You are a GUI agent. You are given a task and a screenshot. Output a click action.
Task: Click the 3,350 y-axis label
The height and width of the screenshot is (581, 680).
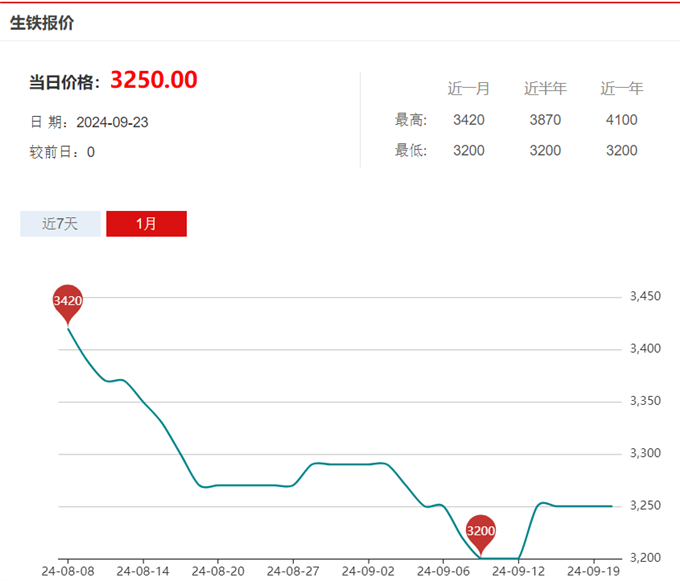tap(646, 401)
